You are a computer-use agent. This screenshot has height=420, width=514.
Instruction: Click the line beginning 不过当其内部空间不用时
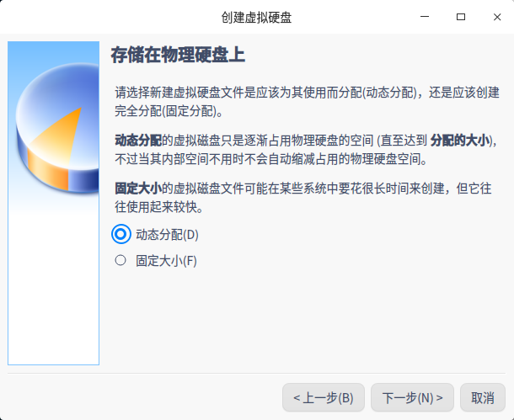click(271, 159)
